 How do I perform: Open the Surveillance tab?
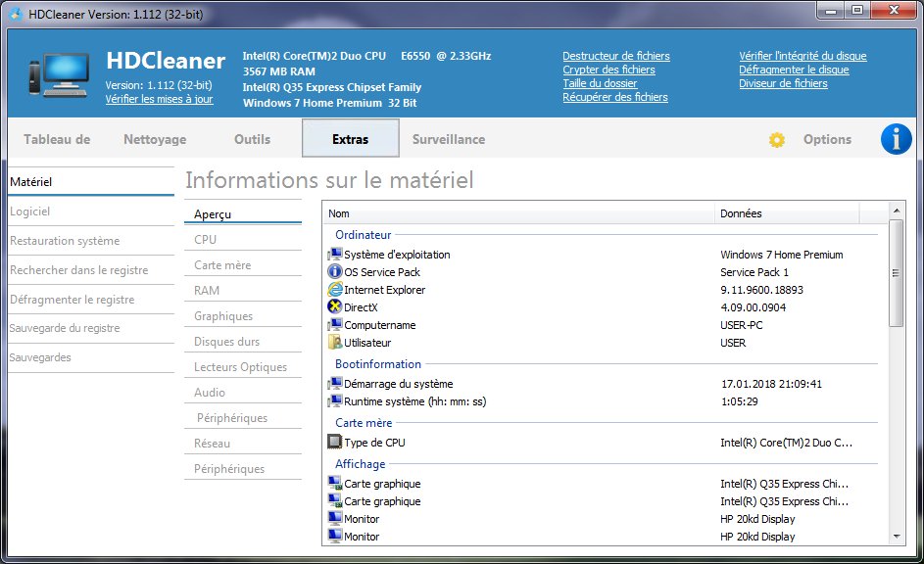tap(449, 139)
